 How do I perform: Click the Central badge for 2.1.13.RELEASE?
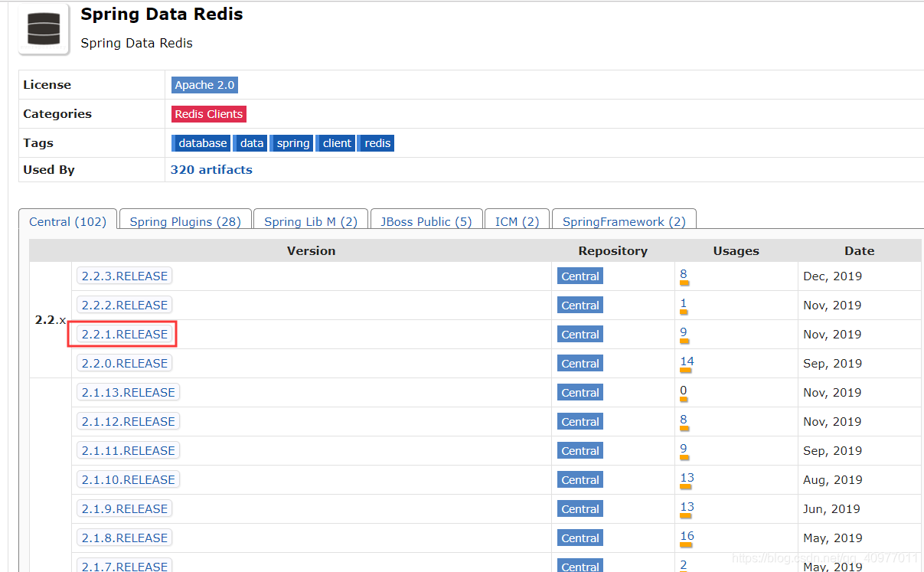(x=580, y=393)
